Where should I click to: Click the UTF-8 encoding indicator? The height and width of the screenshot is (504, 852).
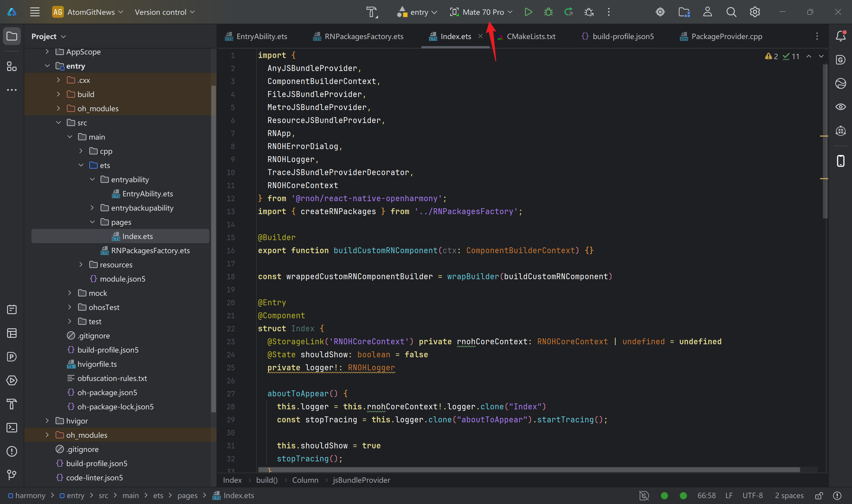[752, 495]
